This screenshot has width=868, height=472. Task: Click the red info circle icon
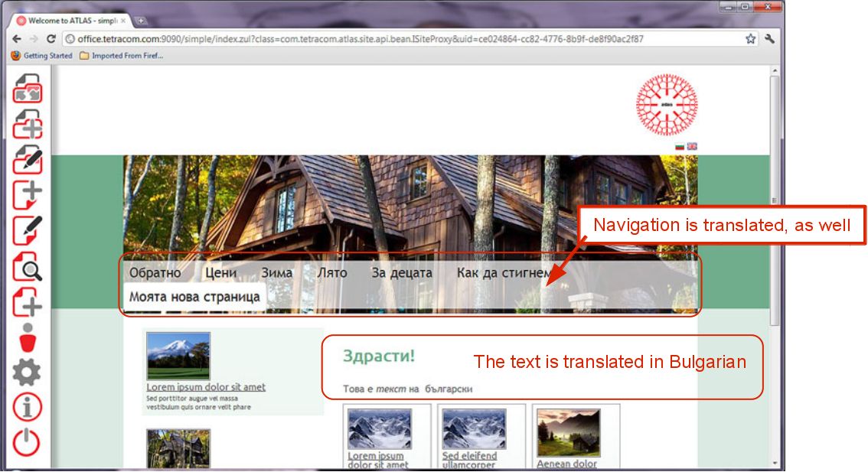click(28, 408)
